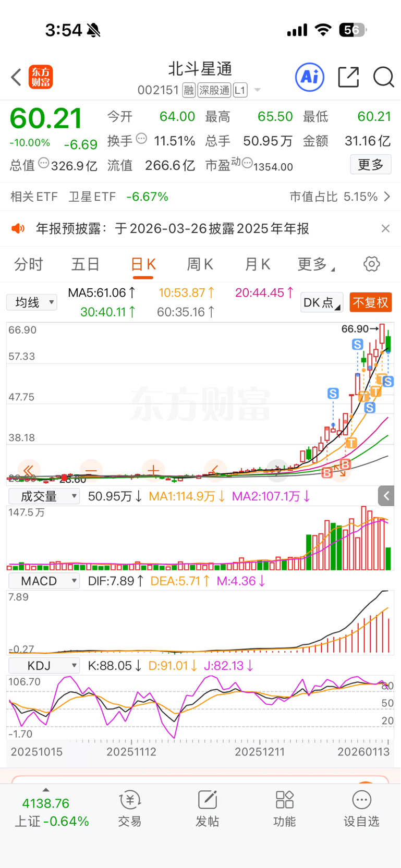Open the 东方财富 logo icon
The height and width of the screenshot is (868, 401).
[41, 77]
